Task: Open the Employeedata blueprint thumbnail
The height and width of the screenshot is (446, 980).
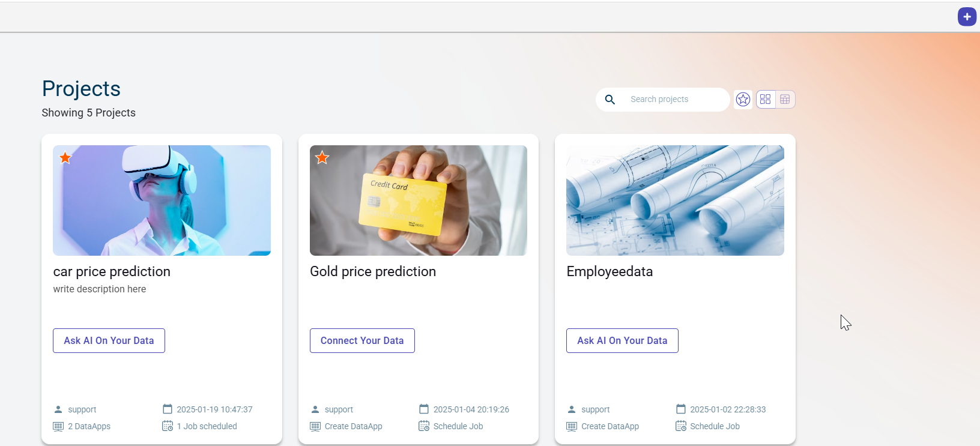Action: 675,200
